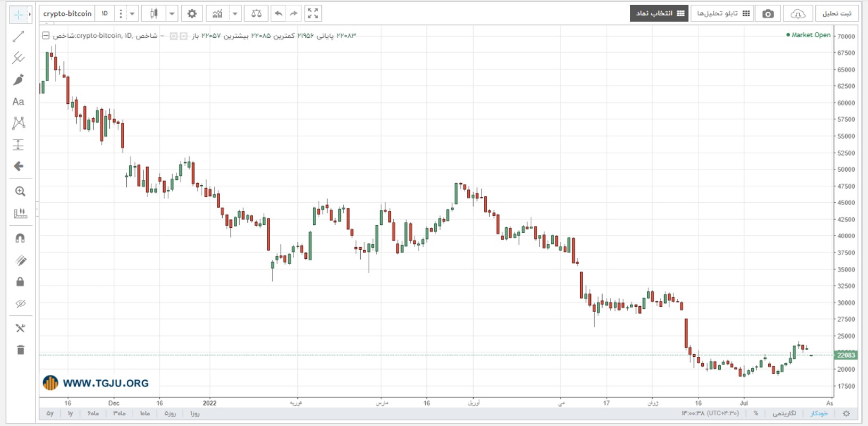Click the crypto-bitcoin symbol field
The height and width of the screenshot is (426, 868).
67,13
